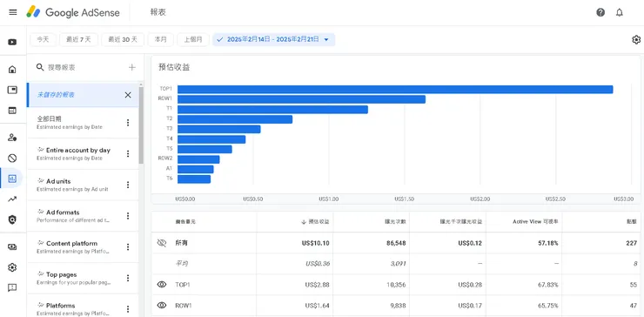Click the T1 bar in the chart

(272, 110)
